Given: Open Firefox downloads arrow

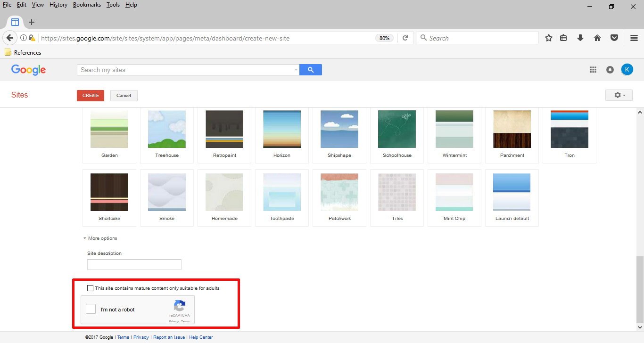Looking at the screenshot, I should tap(580, 38).
